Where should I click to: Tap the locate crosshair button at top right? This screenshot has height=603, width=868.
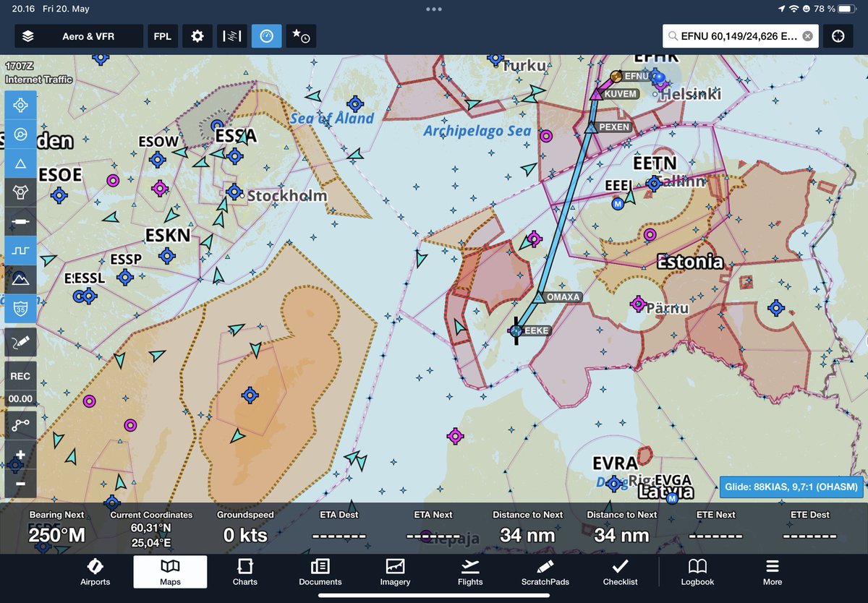pyautogui.click(x=838, y=36)
